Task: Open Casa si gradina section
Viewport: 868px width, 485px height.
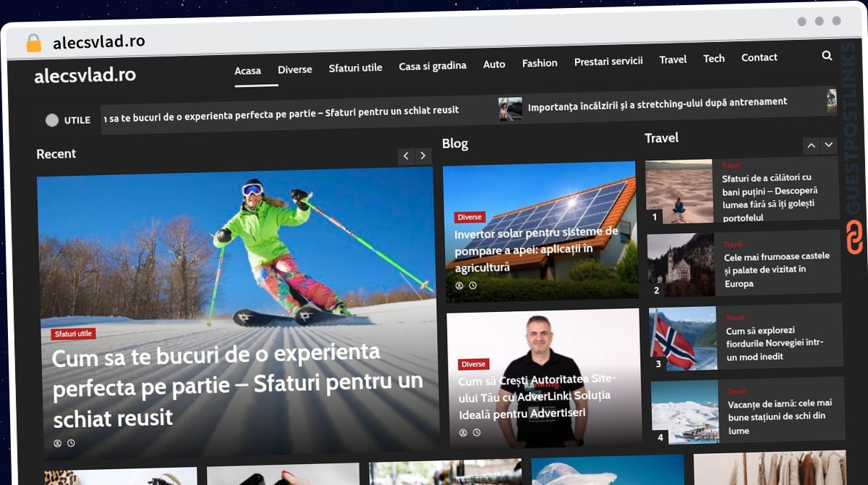Action: [x=433, y=66]
